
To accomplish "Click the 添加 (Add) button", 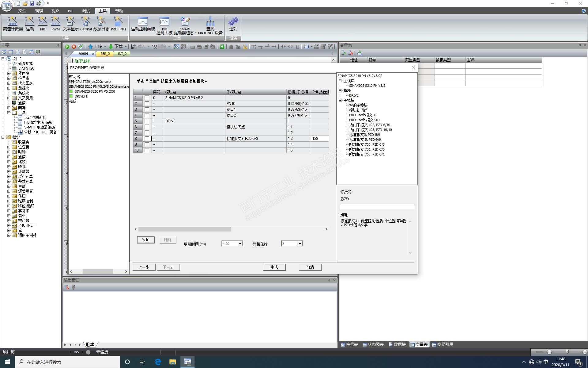I will pyautogui.click(x=145, y=240).
